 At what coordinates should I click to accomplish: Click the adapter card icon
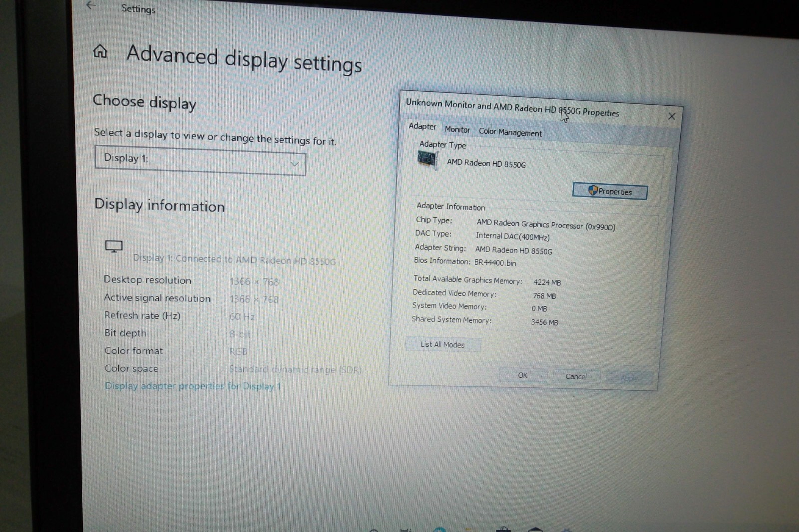point(427,160)
